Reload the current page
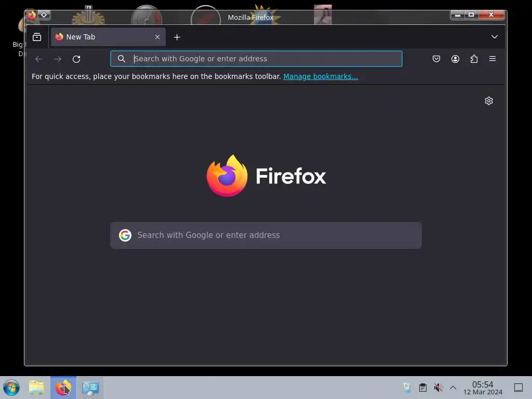Image resolution: width=532 pixels, height=399 pixels. [76, 59]
